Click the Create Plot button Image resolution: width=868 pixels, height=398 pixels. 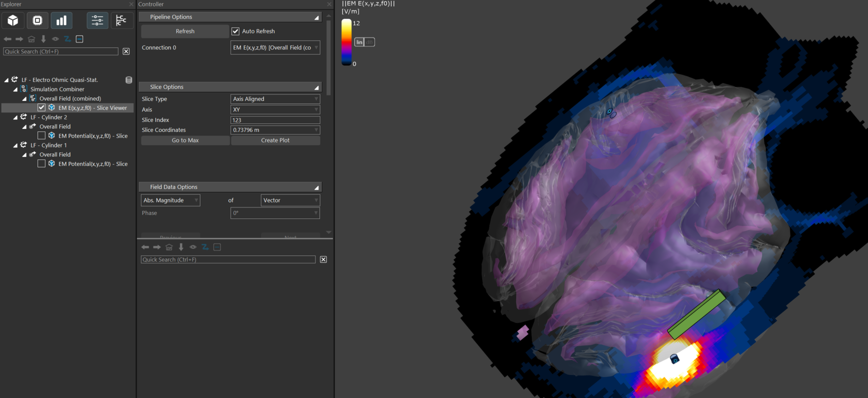point(275,140)
